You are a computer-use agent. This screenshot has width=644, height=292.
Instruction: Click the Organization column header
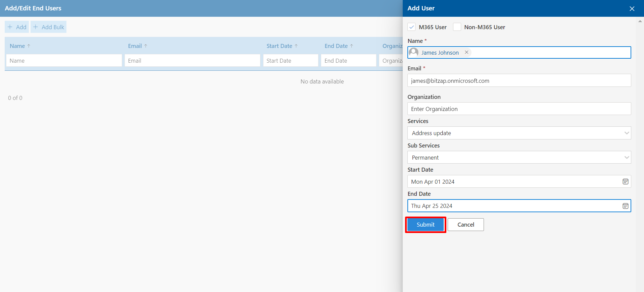(392, 46)
